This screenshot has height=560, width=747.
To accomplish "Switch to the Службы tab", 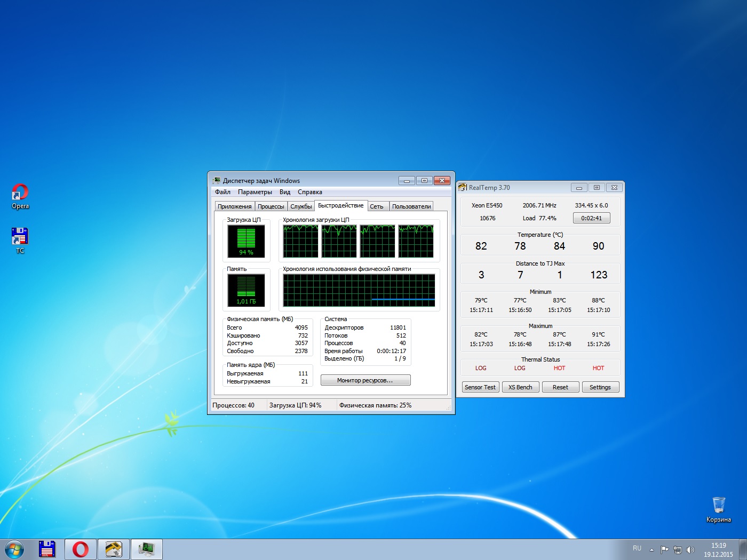I will (301, 206).
